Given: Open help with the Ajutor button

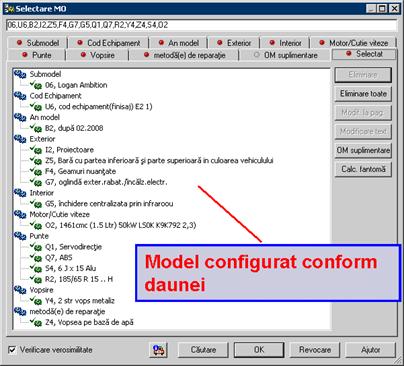Looking at the screenshot, I should point(370,350).
